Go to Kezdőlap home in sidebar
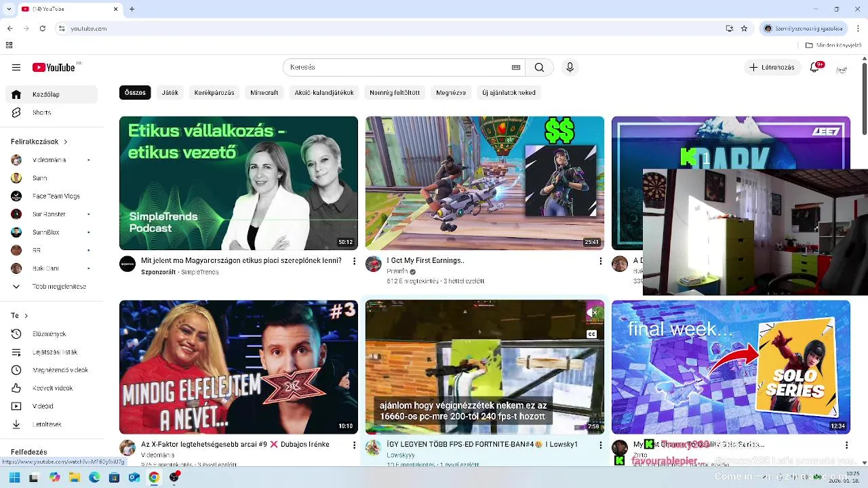 coord(52,94)
